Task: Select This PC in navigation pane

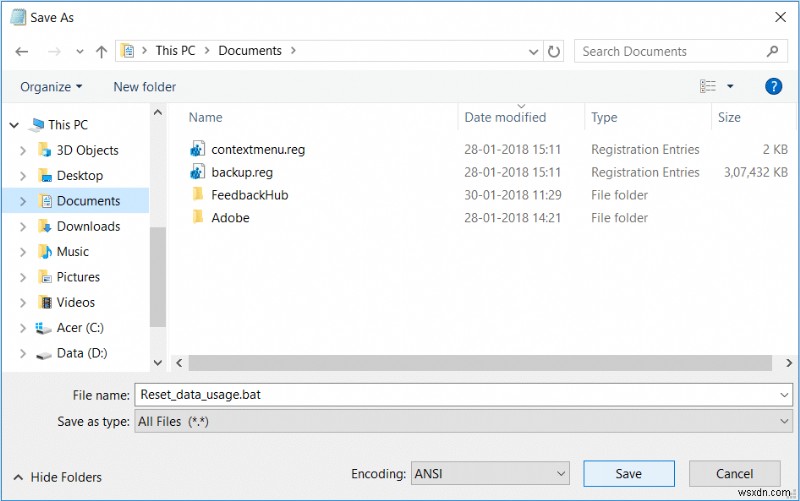Action: [x=68, y=125]
